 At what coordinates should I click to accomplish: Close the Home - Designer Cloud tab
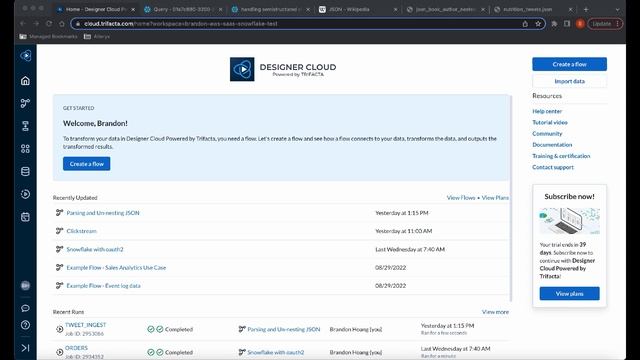point(133,9)
